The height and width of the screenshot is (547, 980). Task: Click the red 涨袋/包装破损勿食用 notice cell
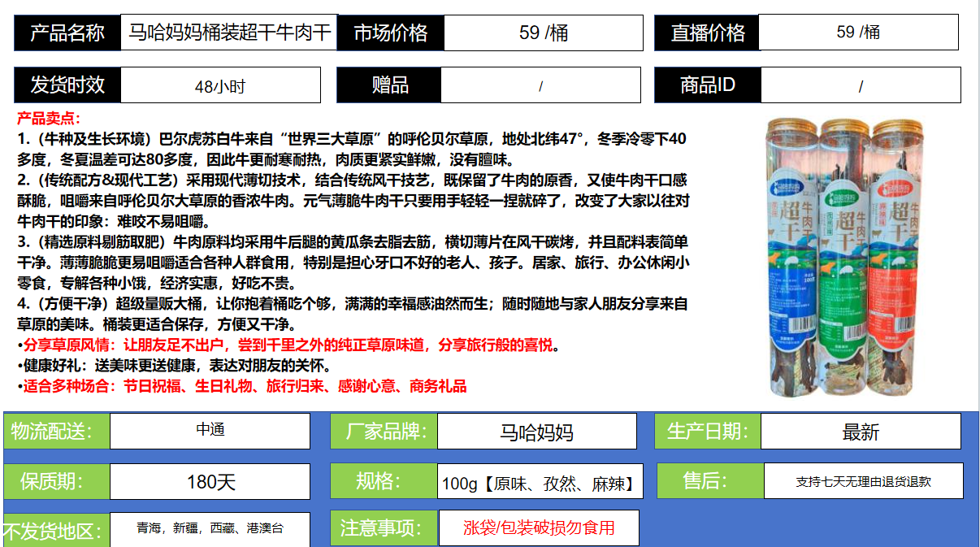point(538,528)
